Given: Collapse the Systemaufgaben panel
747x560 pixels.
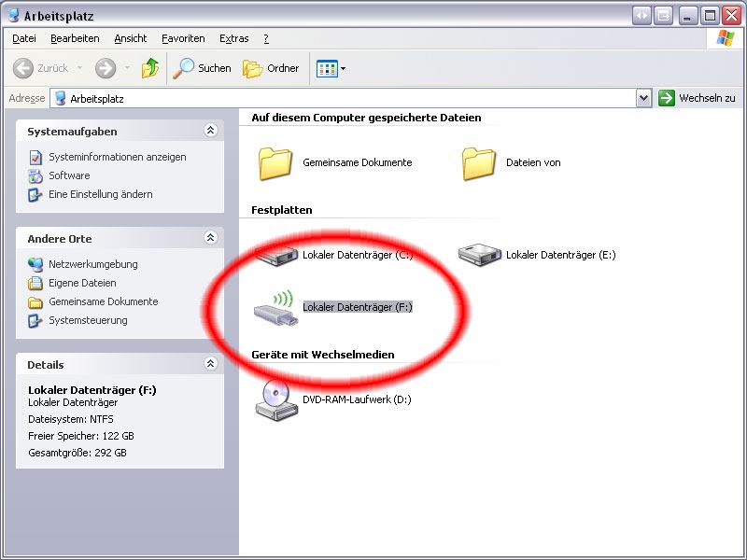Looking at the screenshot, I should [x=211, y=130].
